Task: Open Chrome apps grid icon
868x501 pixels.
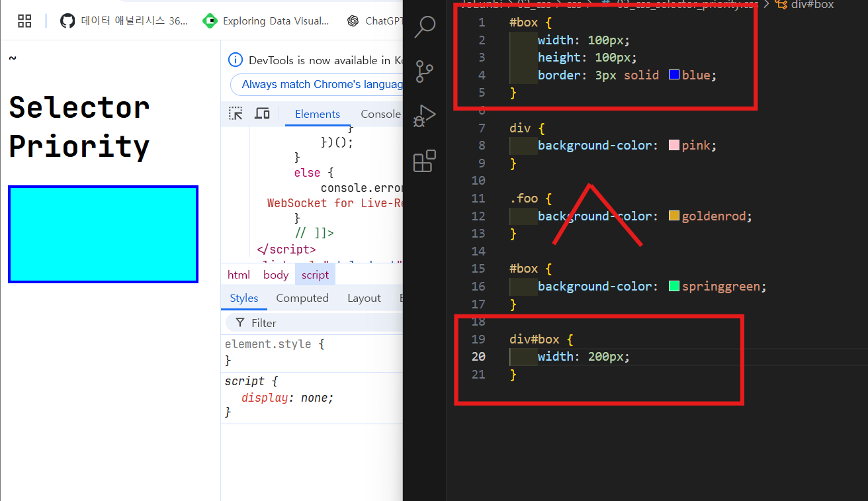Action: [x=24, y=21]
